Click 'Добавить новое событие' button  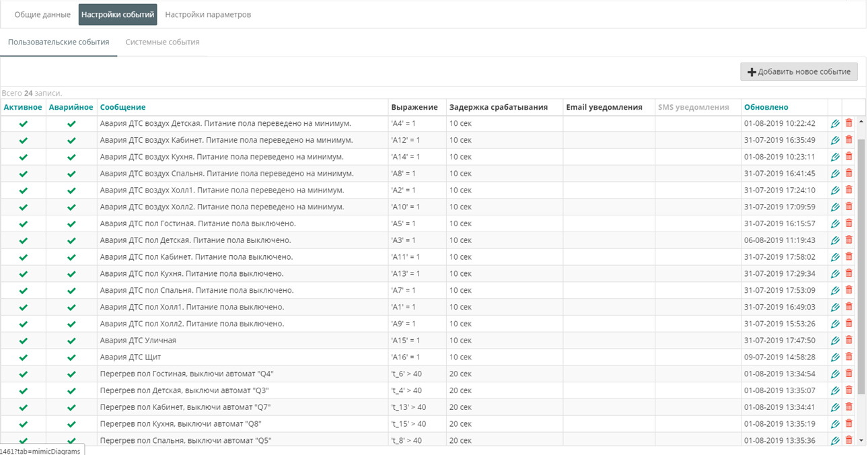tap(799, 72)
